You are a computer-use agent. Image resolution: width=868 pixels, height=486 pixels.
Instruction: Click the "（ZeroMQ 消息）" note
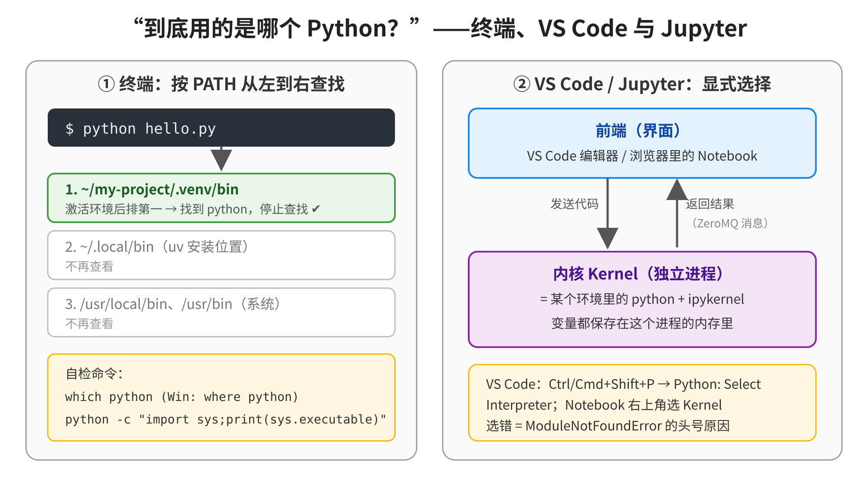point(730,223)
